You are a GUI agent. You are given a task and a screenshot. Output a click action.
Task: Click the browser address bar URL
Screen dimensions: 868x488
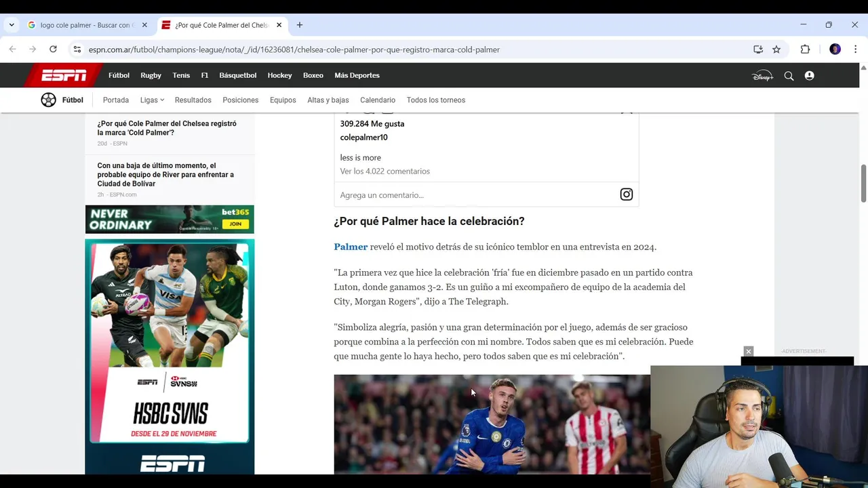(294, 49)
